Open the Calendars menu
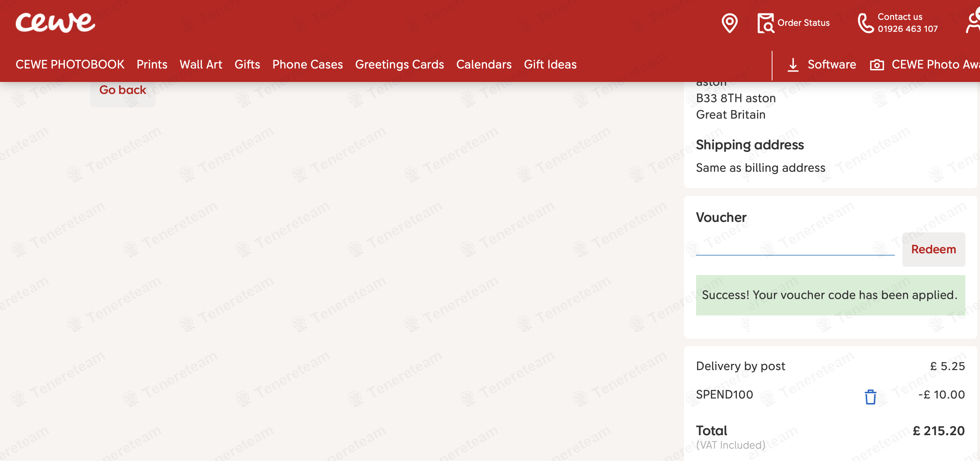Image resolution: width=980 pixels, height=461 pixels. click(x=484, y=65)
